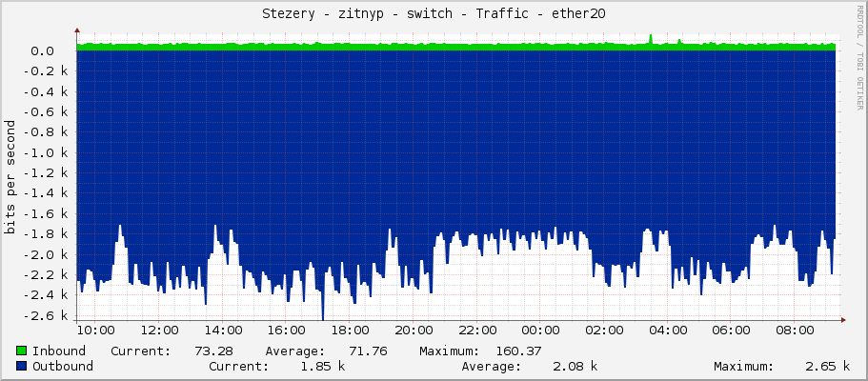The width and height of the screenshot is (868, 381).
Task: Click the 22:00 time axis label
Action: click(x=477, y=331)
